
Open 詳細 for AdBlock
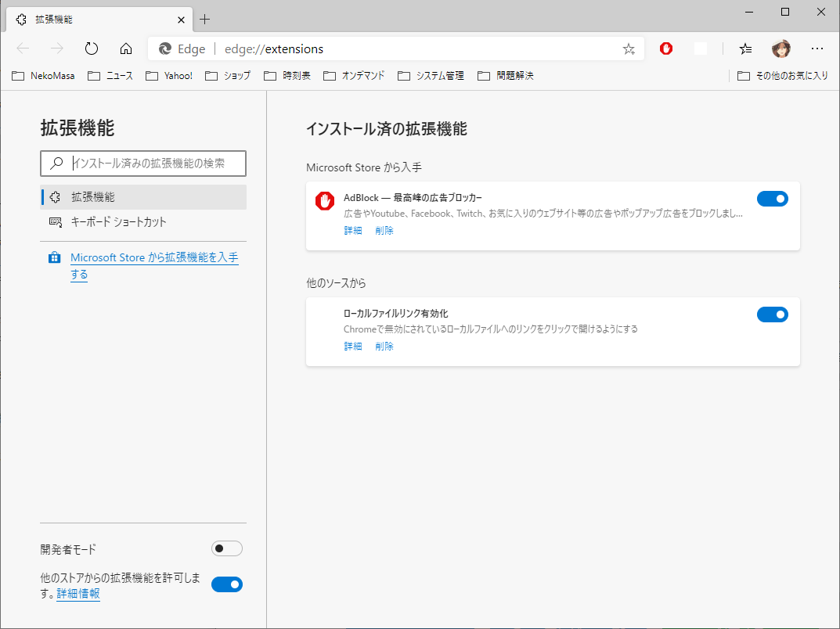click(x=353, y=231)
